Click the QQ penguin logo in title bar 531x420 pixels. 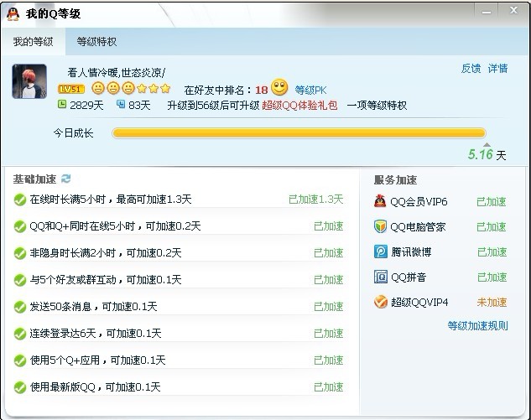(x=13, y=14)
